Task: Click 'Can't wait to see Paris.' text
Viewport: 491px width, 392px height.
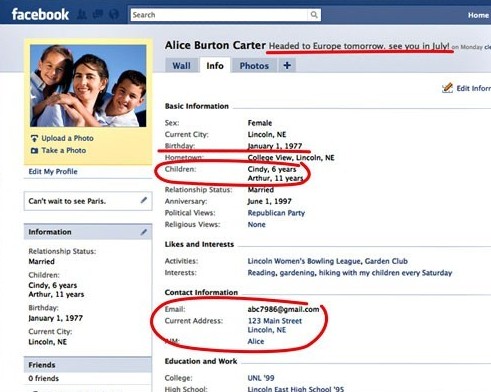Action: click(67, 201)
